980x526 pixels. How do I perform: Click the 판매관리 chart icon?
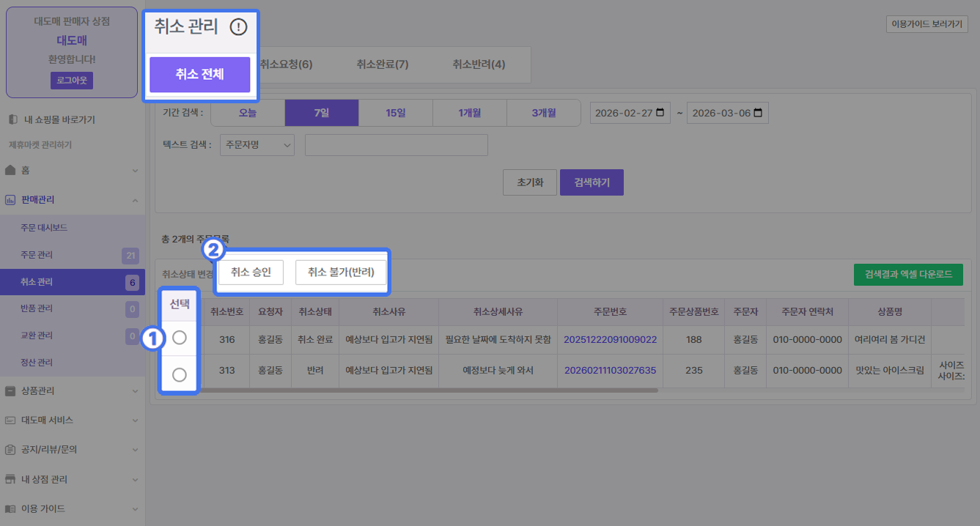tap(10, 200)
